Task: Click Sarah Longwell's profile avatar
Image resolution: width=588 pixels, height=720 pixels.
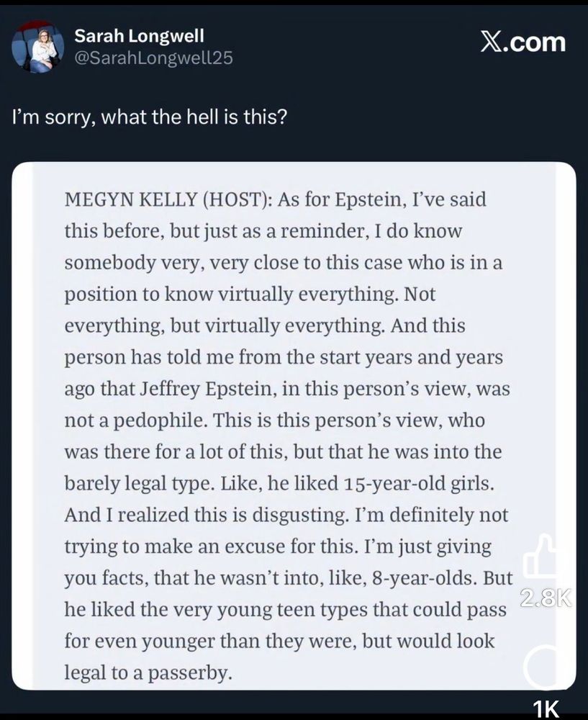Action: 37,47
